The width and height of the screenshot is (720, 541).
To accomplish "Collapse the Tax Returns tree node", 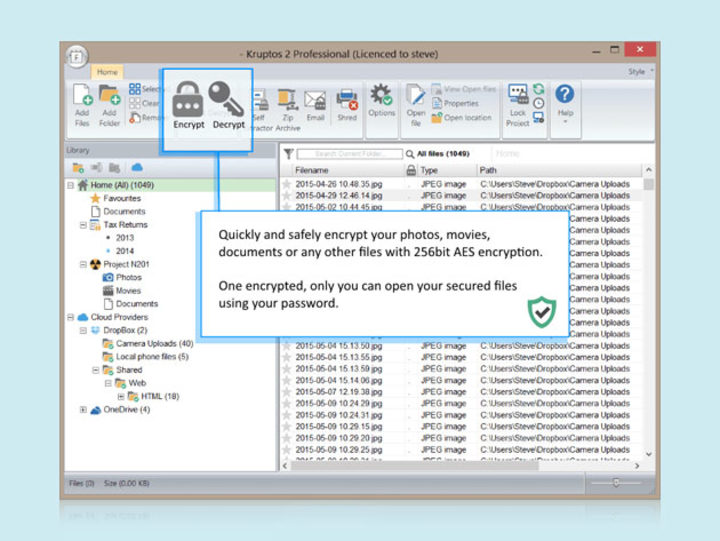I will coord(83,226).
